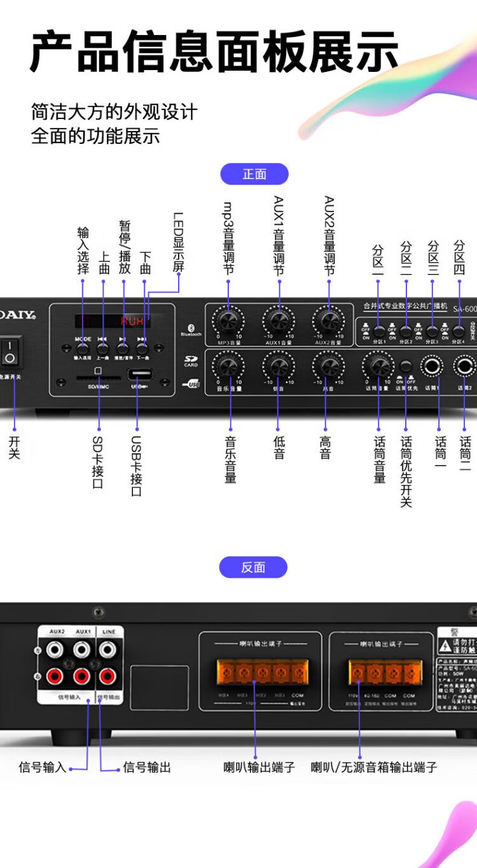
Task: Click the SD card logo icon
Action: tap(191, 360)
